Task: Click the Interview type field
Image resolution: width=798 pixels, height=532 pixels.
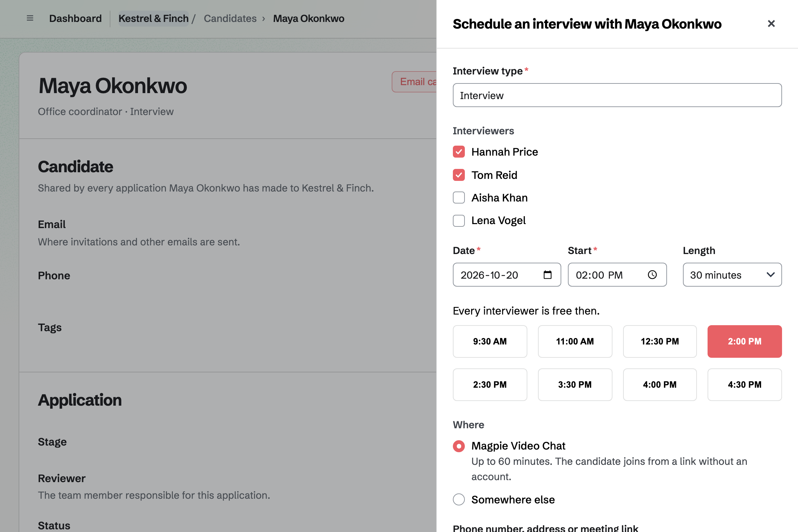Action: [617, 95]
